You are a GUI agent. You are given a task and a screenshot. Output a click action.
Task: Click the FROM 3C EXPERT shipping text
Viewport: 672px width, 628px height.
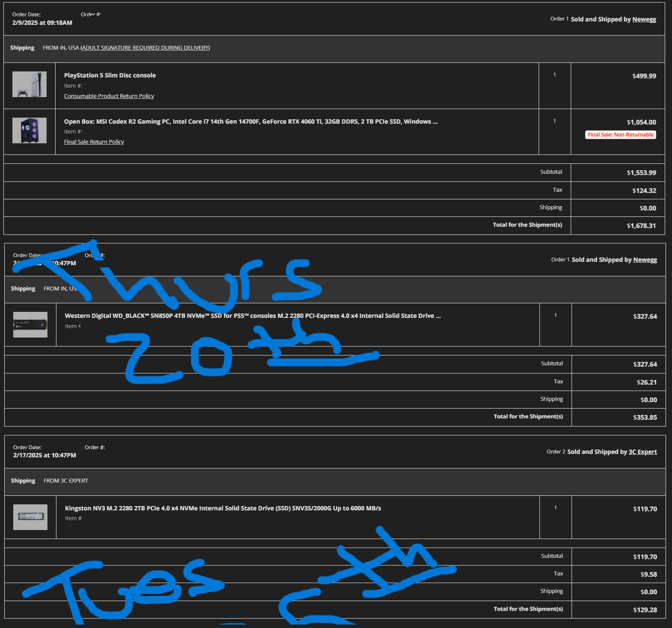66,481
